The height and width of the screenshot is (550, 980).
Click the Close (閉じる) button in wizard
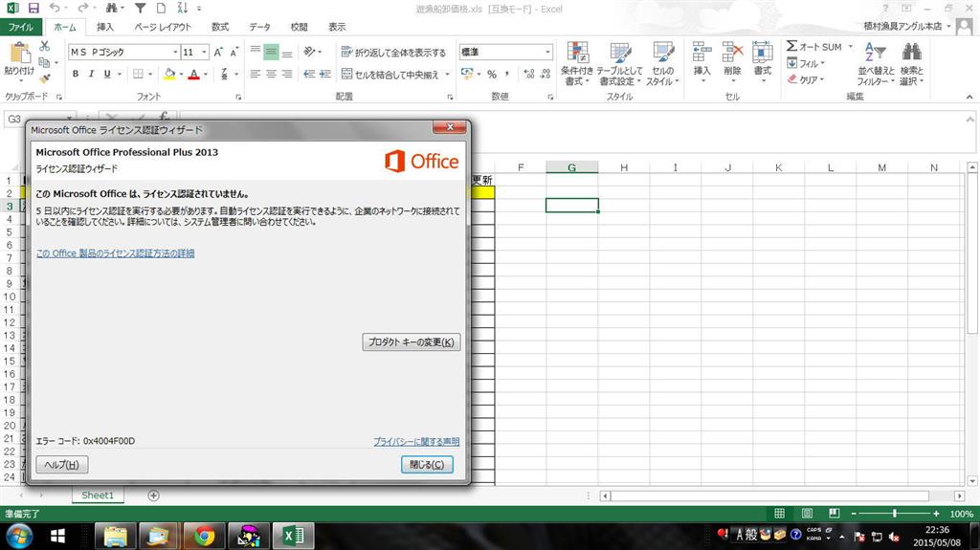[427, 464]
